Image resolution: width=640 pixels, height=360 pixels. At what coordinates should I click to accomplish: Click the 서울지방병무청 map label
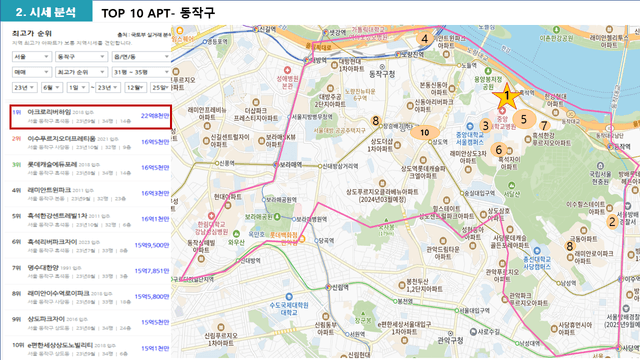point(312,117)
